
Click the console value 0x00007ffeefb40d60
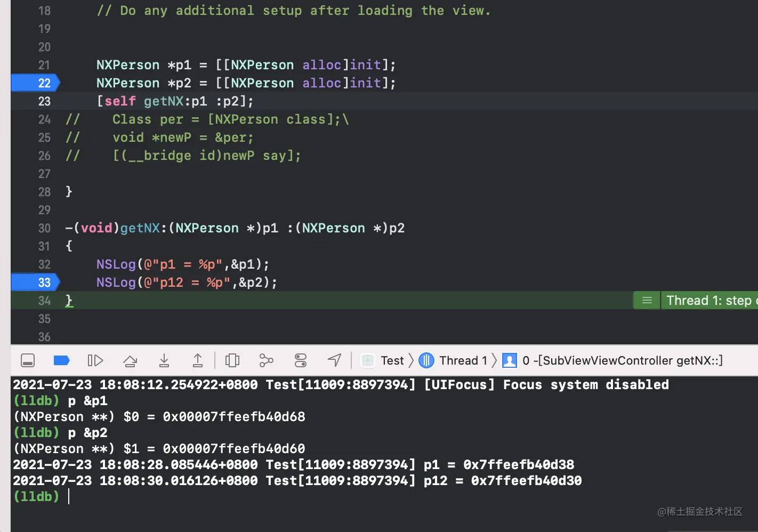point(234,449)
